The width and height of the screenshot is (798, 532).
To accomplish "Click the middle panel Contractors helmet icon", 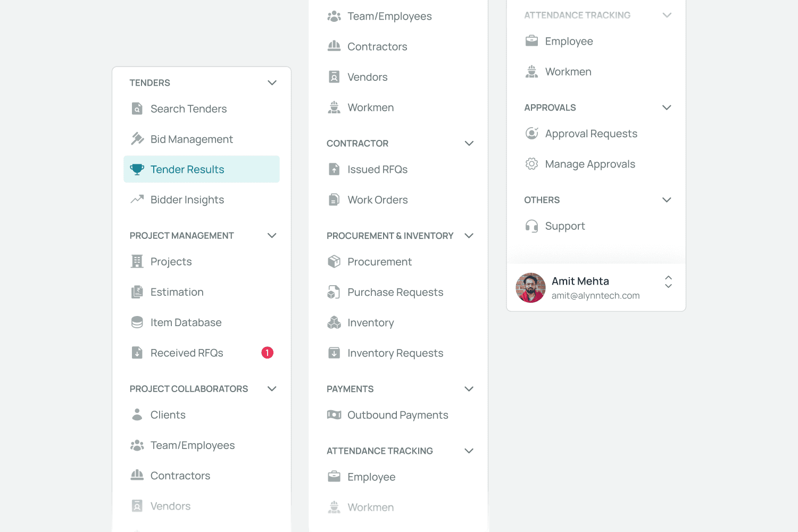I will (334, 46).
